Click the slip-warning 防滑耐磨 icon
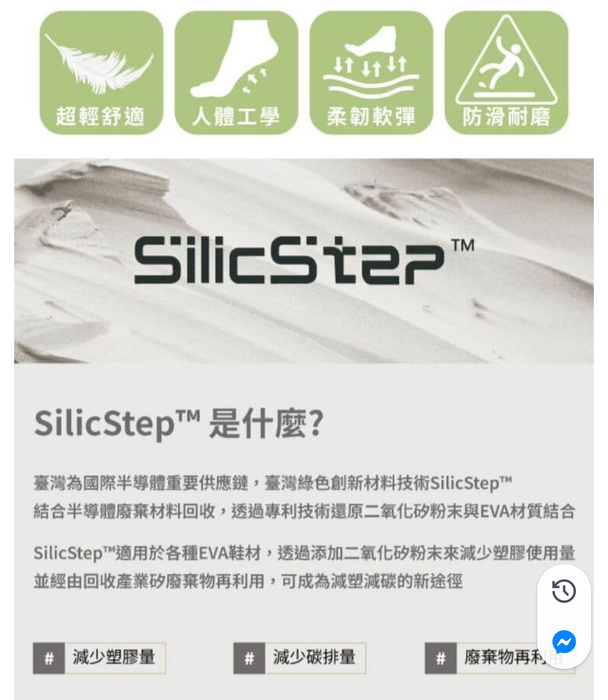The width and height of the screenshot is (608, 700). click(x=506, y=73)
